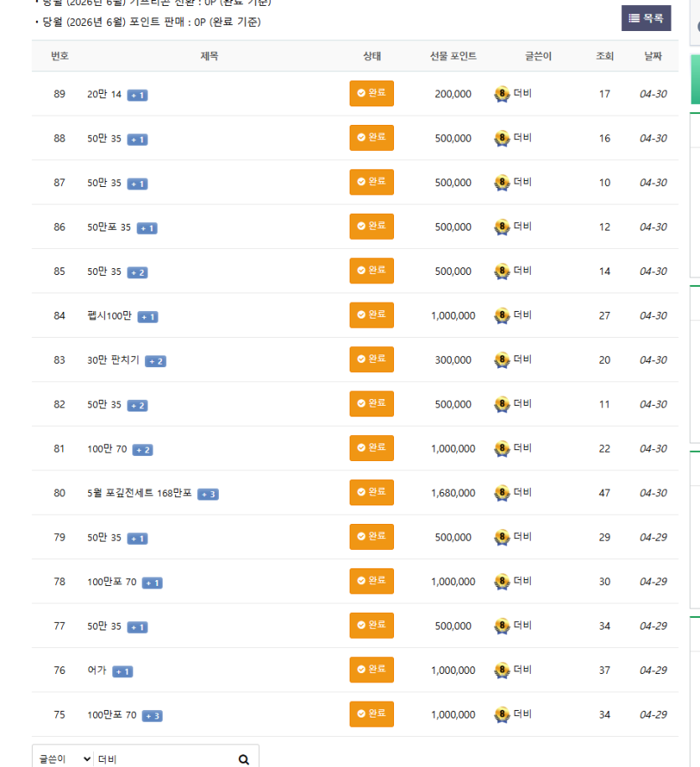The image size is (700, 767).
Task: Click author name 더비 in row 79
Action: coord(522,536)
